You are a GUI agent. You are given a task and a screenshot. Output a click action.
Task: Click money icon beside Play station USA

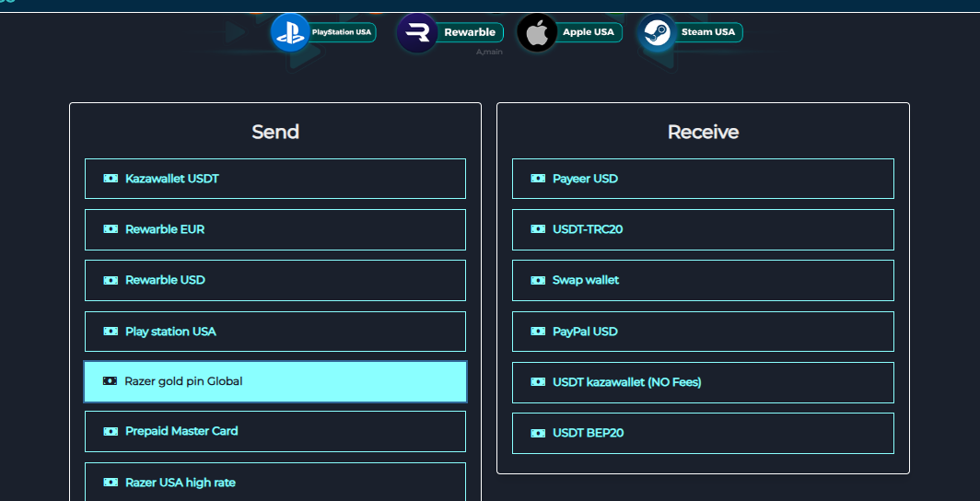coord(111,332)
